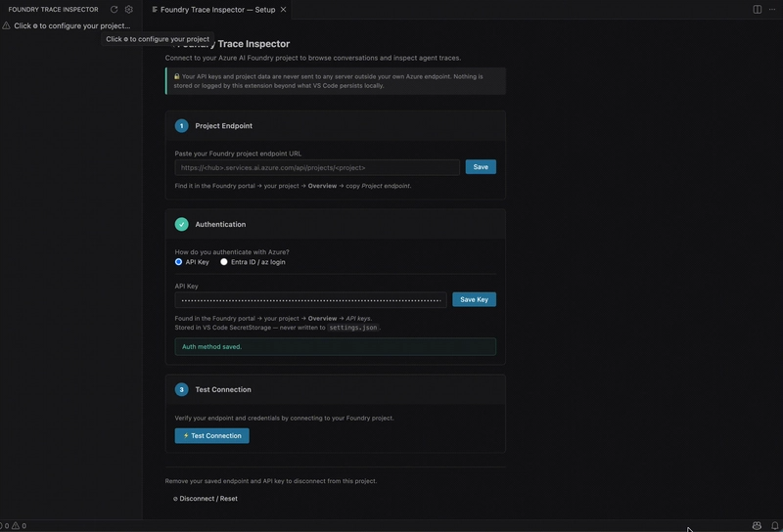Click the split editor icon

click(x=757, y=10)
